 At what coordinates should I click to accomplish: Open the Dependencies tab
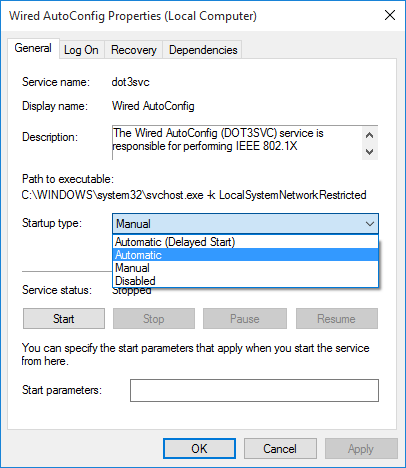[203, 50]
